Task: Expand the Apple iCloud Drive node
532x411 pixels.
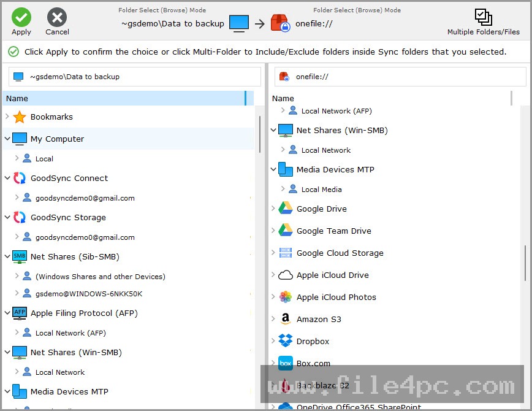Action: coord(273,274)
